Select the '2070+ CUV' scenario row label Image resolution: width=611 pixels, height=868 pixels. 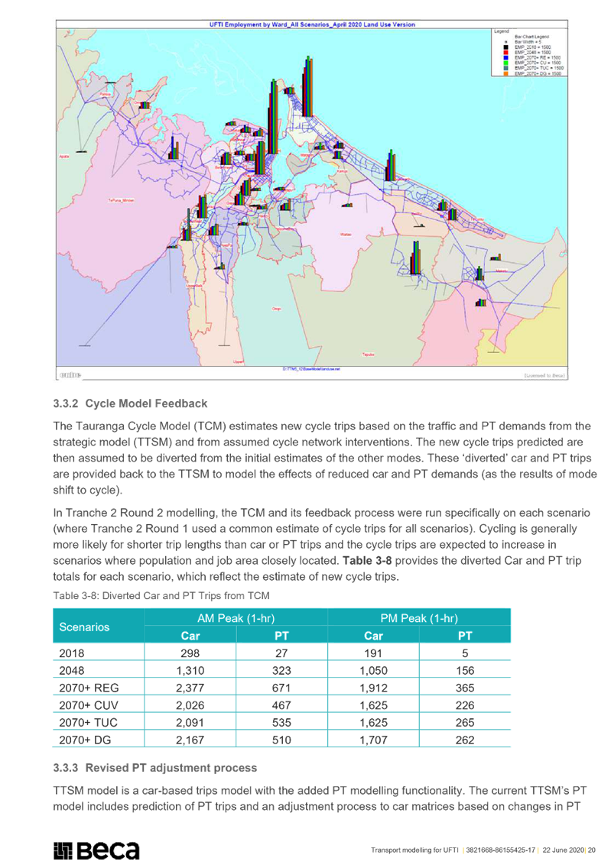pyautogui.click(x=89, y=705)
